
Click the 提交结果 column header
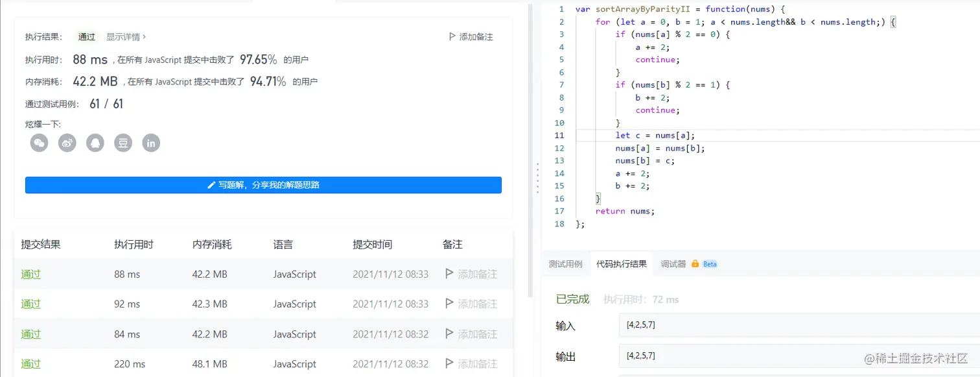[x=41, y=245]
